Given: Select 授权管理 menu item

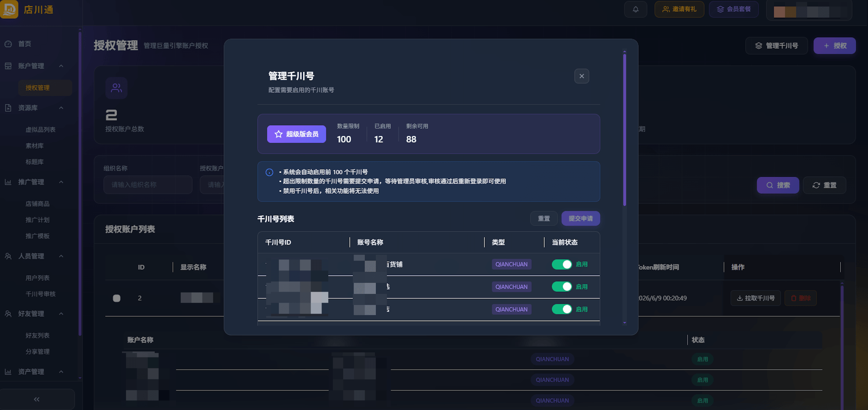Looking at the screenshot, I should (45, 88).
